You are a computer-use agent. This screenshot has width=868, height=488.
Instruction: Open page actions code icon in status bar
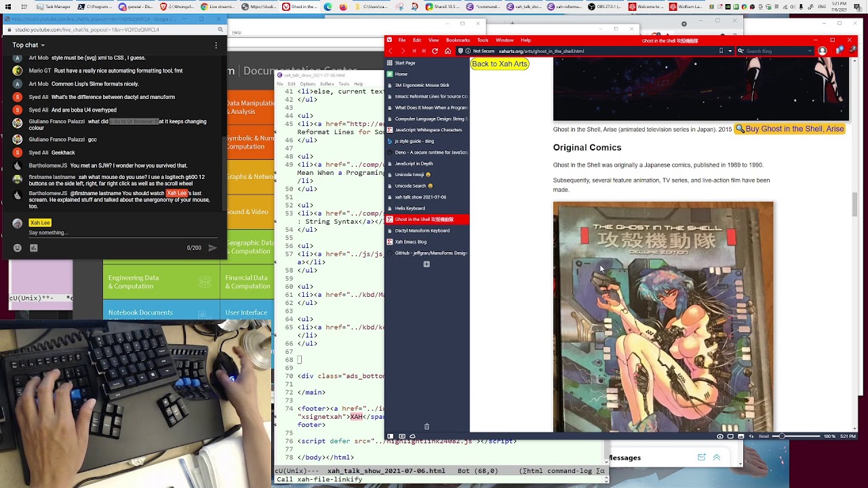coord(751,436)
